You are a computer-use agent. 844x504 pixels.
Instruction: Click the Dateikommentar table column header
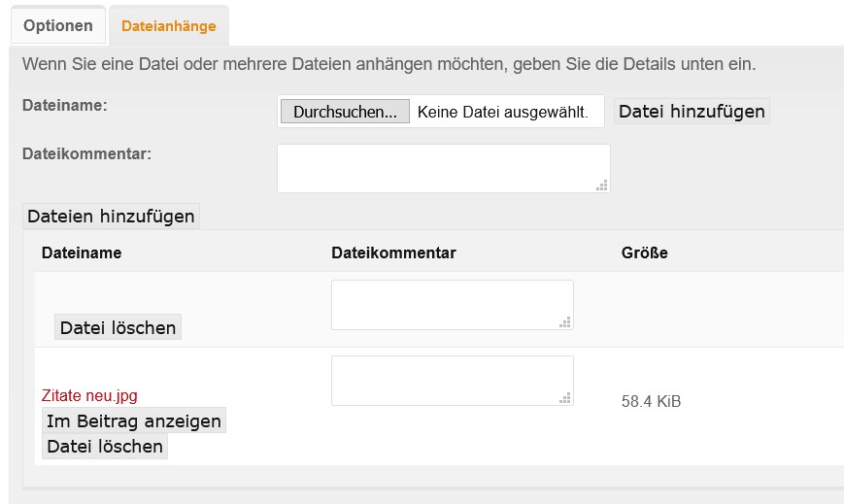coord(393,252)
